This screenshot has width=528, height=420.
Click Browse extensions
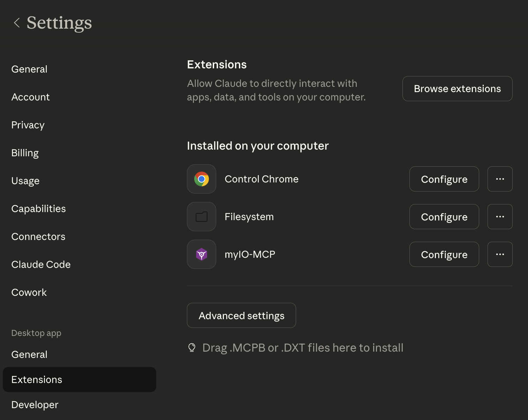pyautogui.click(x=457, y=89)
